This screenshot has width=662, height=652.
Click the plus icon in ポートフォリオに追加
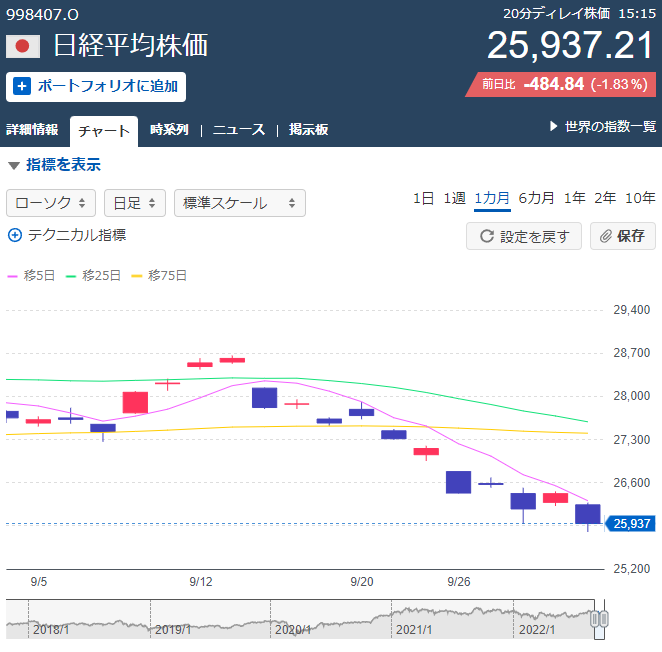pyautogui.click(x=22, y=86)
